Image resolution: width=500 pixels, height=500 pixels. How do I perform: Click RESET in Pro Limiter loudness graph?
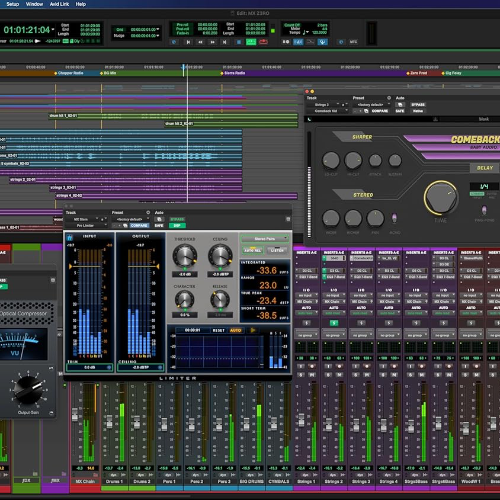[x=218, y=330]
